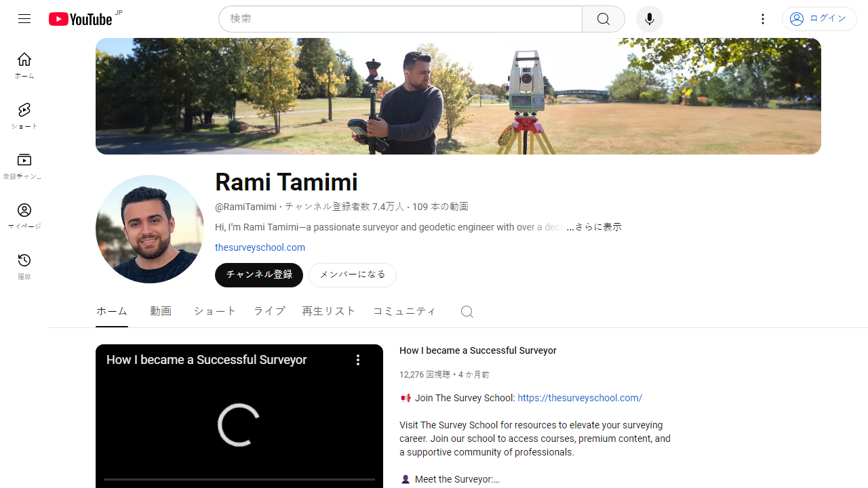The height and width of the screenshot is (488, 868).
Task: Switch to the 再生リスト tab
Action: pos(329,311)
